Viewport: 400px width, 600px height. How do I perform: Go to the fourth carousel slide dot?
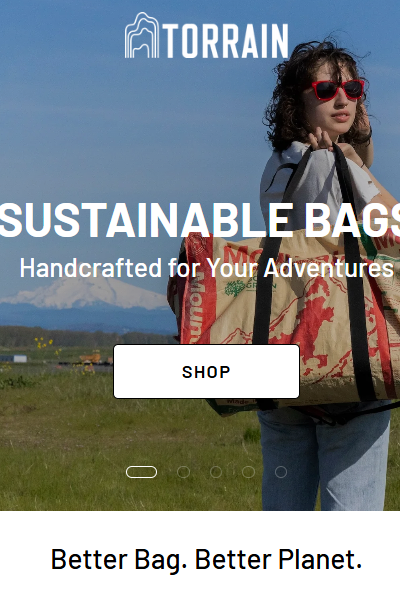point(248,472)
